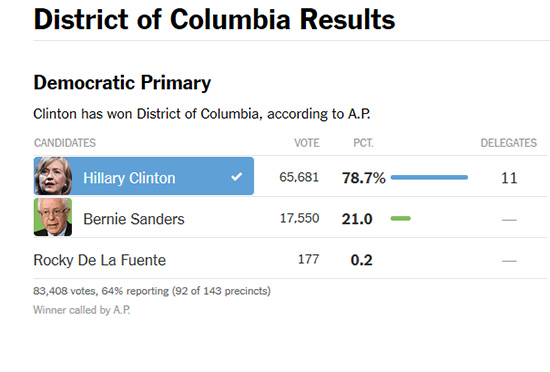Select the Hillary Clinton name label
This screenshot has width=550, height=372.
(129, 178)
